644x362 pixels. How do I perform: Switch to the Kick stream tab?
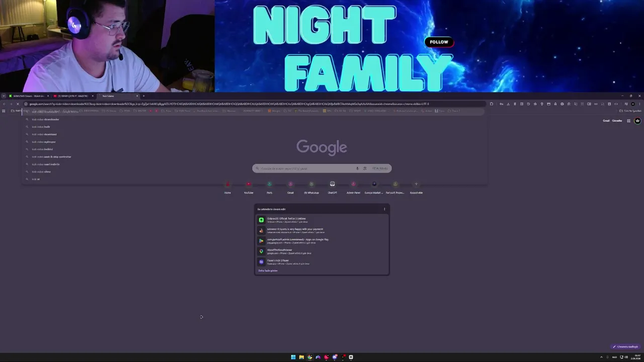click(x=29, y=96)
